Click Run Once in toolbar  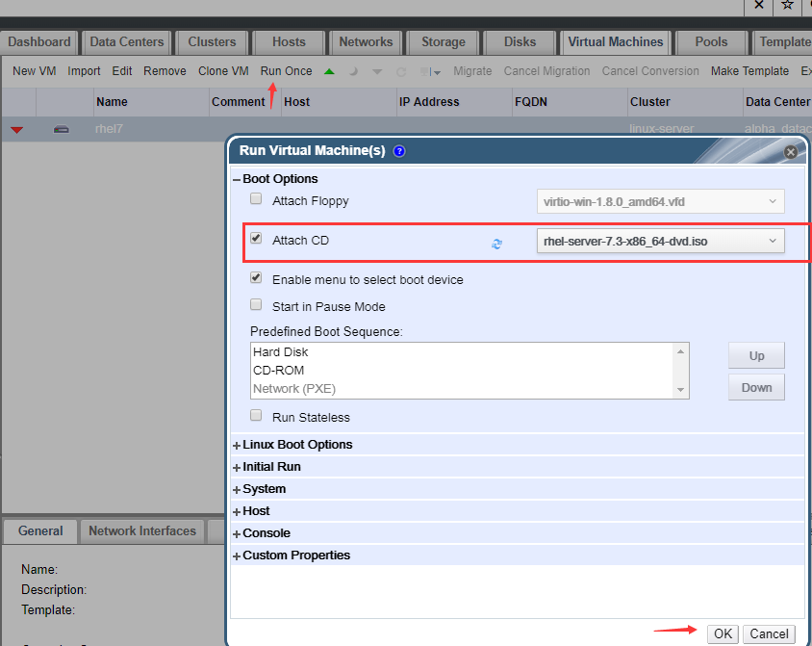click(286, 71)
